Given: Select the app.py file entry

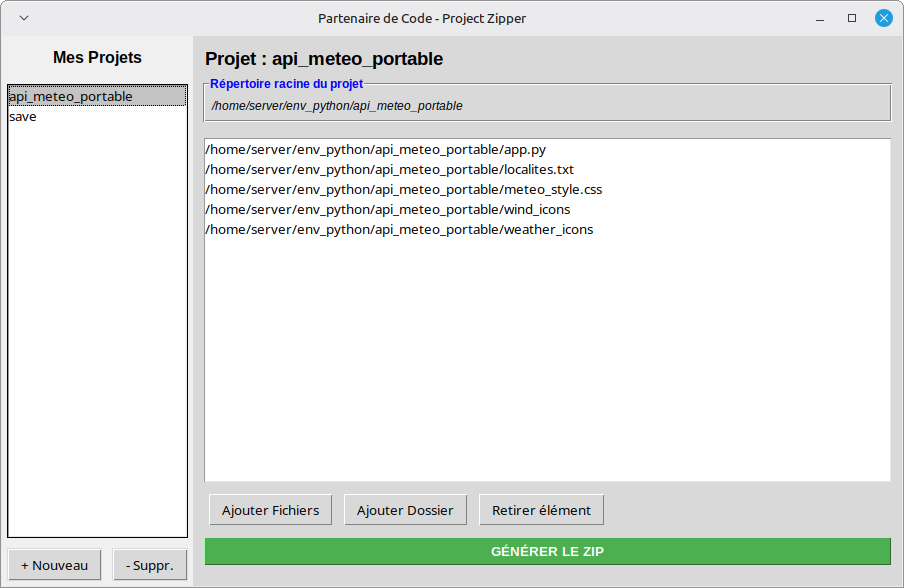Looking at the screenshot, I should coord(375,149).
